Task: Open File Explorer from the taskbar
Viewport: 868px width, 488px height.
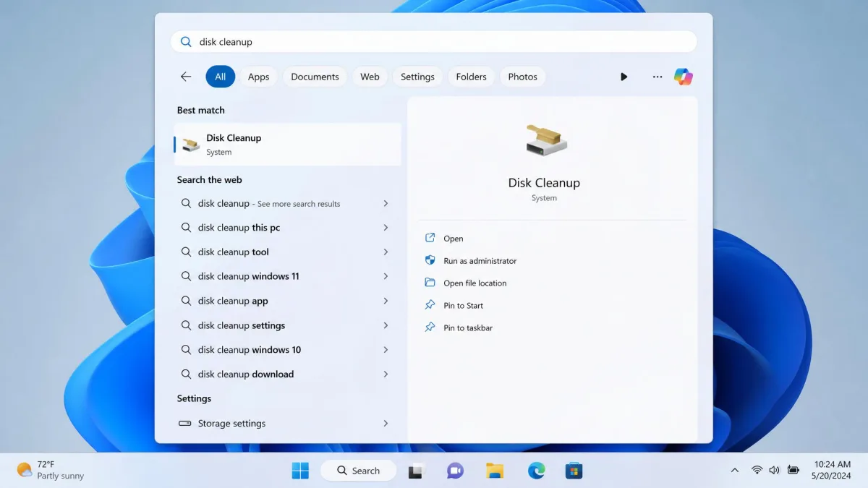Action: 495,471
